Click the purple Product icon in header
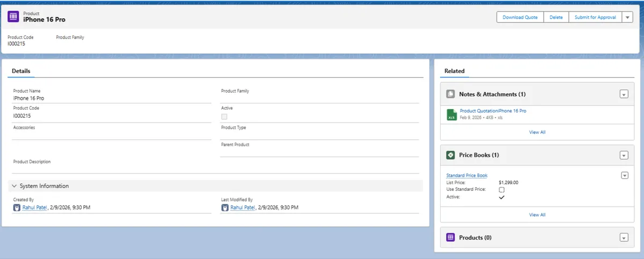Image resolution: width=644 pixels, height=259 pixels. [13, 17]
